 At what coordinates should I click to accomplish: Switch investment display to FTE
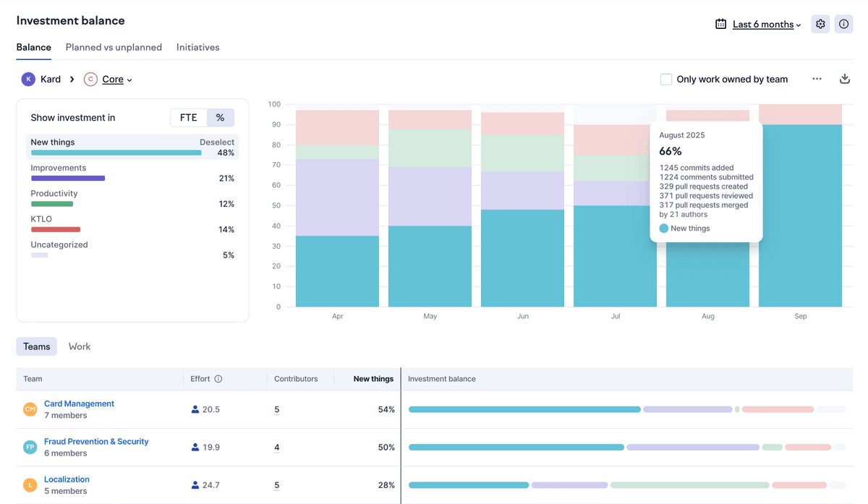pos(188,118)
